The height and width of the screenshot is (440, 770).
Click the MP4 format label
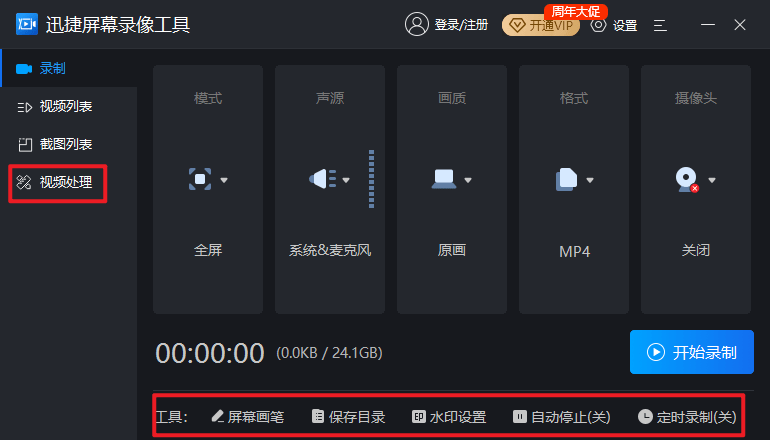[x=574, y=251]
